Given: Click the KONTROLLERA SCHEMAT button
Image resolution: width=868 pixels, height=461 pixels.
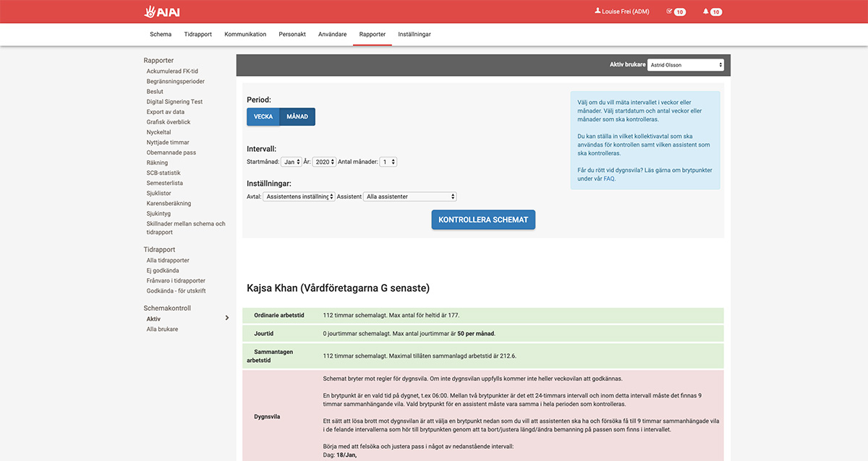Looking at the screenshot, I should (483, 220).
